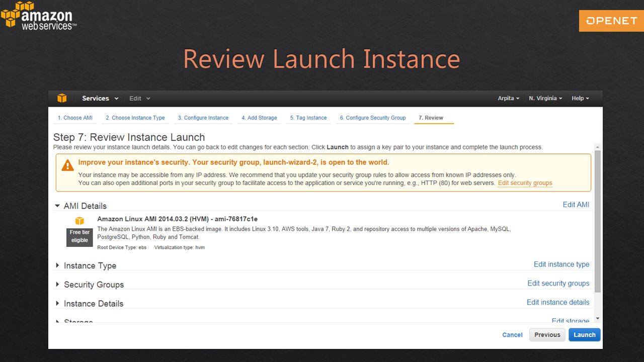
Task: Click the Edit AMI link
Action: (576, 205)
